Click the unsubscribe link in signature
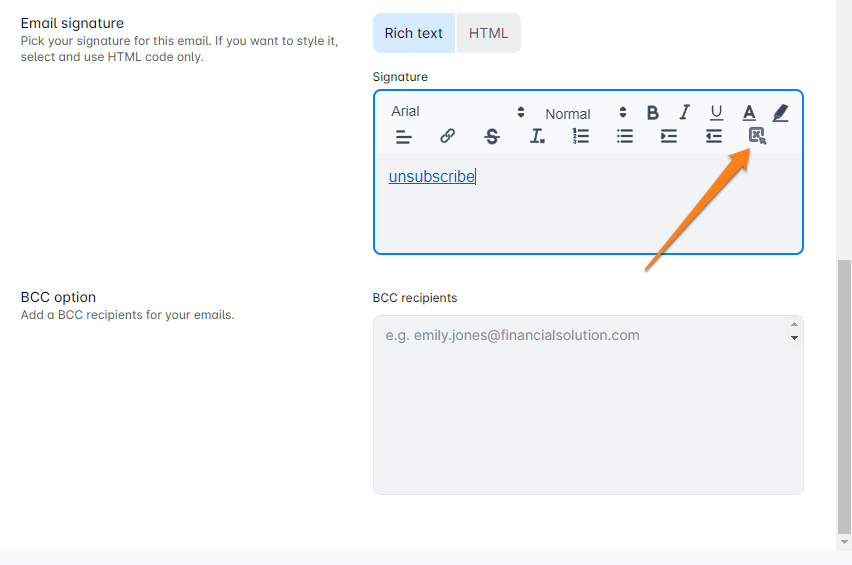 click(431, 177)
